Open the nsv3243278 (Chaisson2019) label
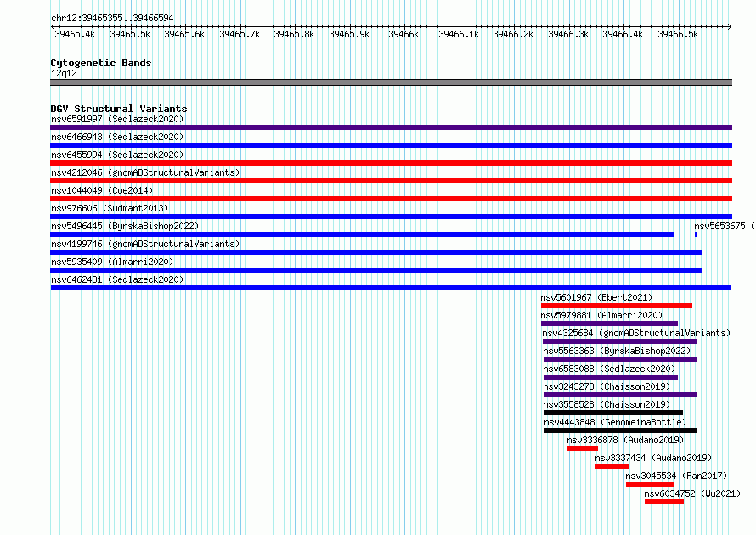Screen dimensions: 756x535 (606, 386)
